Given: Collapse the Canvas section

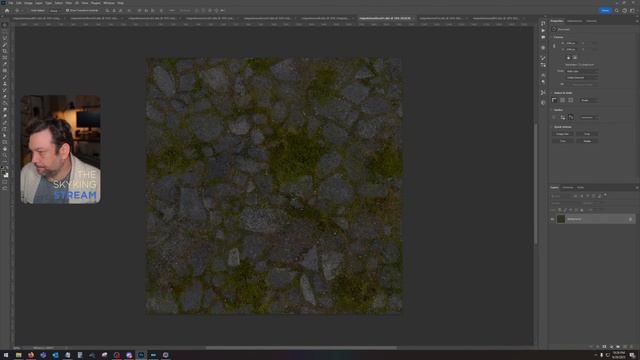Looking at the screenshot, I should tap(551, 37).
